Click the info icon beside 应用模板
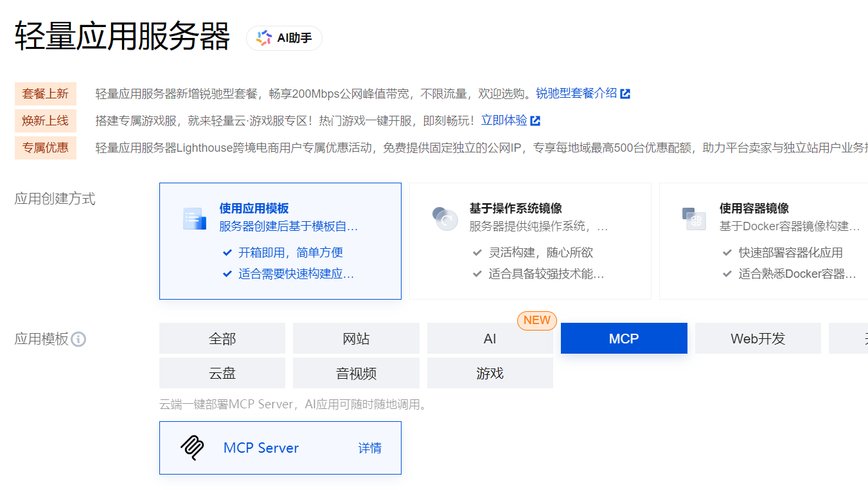868x490 pixels. pyautogui.click(x=78, y=339)
